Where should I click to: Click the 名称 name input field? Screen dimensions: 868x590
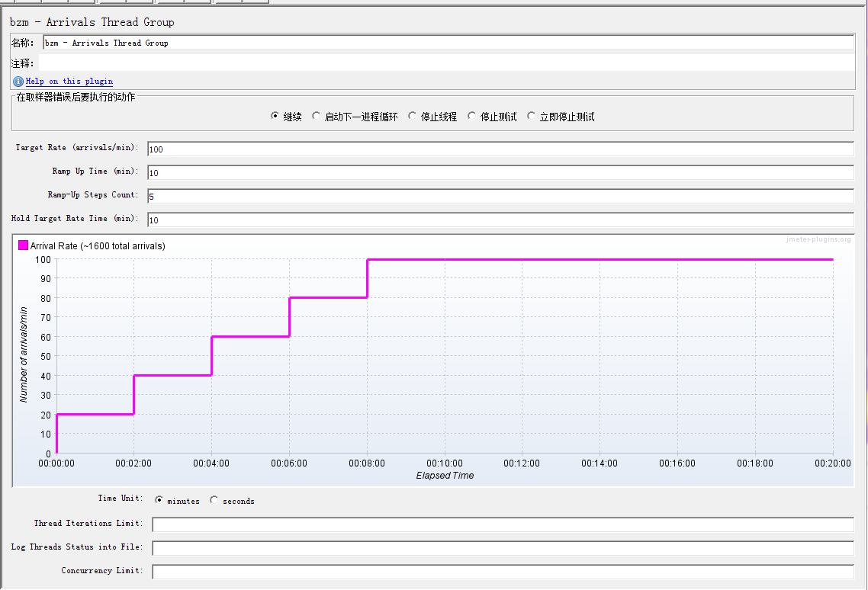(x=448, y=43)
